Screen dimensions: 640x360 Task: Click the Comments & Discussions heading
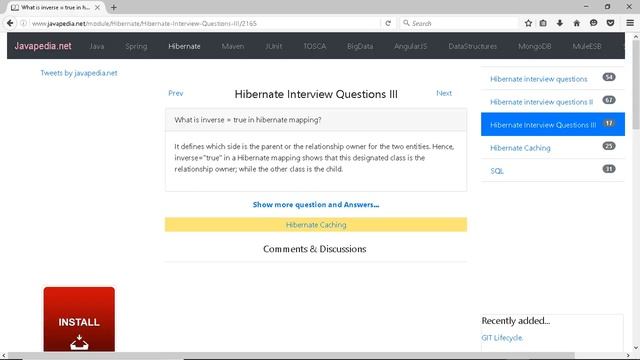click(x=315, y=249)
